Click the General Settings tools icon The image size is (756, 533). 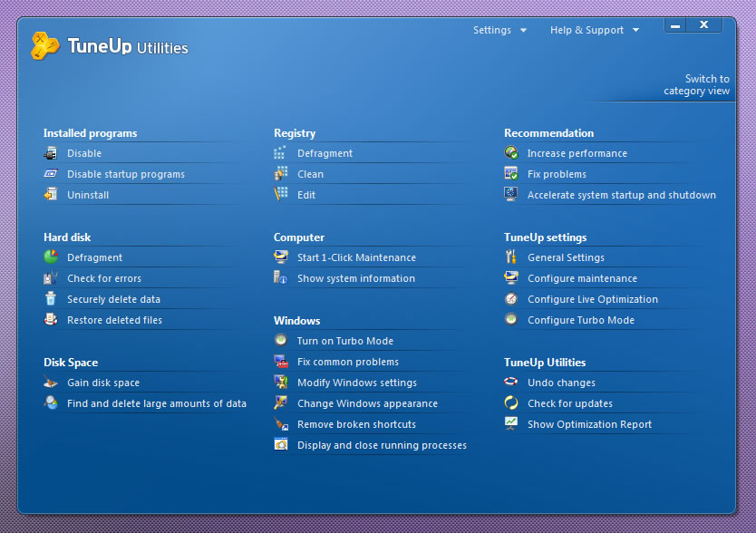(x=511, y=257)
